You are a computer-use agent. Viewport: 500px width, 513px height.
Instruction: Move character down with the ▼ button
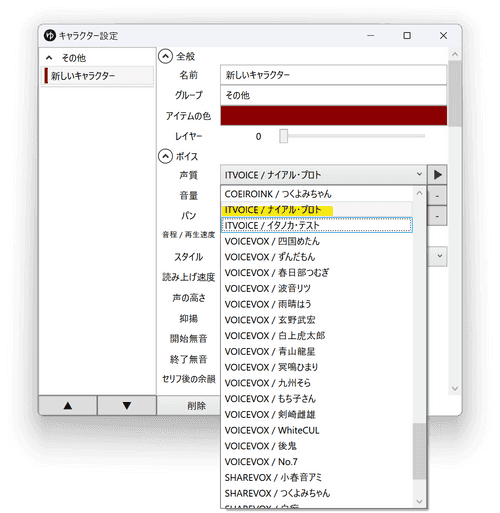click(127, 406)
